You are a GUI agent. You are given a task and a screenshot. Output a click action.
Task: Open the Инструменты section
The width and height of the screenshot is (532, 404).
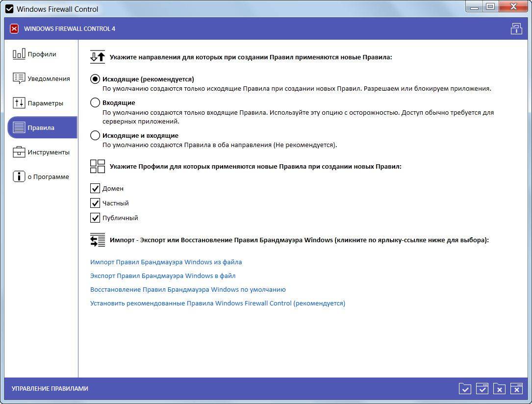coord(42,152)
